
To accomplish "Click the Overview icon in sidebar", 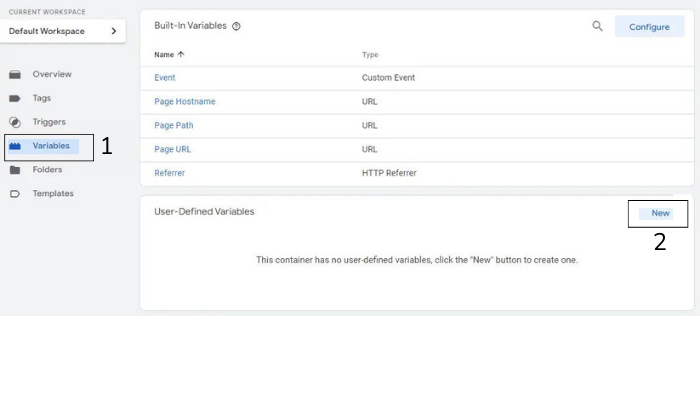I will pos(15,75).
